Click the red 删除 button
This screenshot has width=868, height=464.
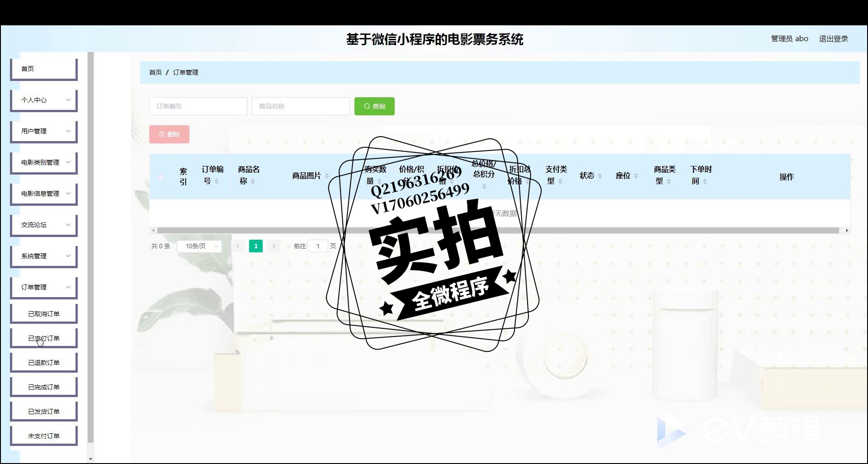(x=169, y=134)
